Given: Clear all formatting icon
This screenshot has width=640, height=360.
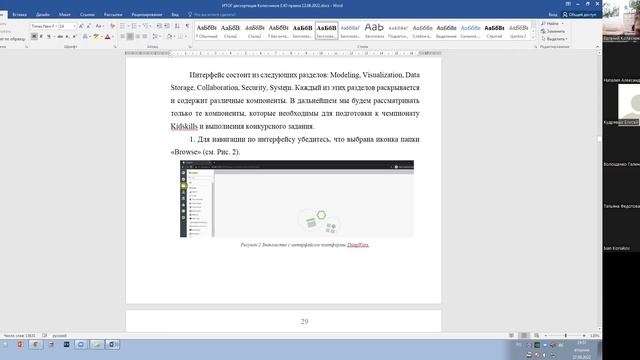Looking at the screenshot, I should click(112, 26).
